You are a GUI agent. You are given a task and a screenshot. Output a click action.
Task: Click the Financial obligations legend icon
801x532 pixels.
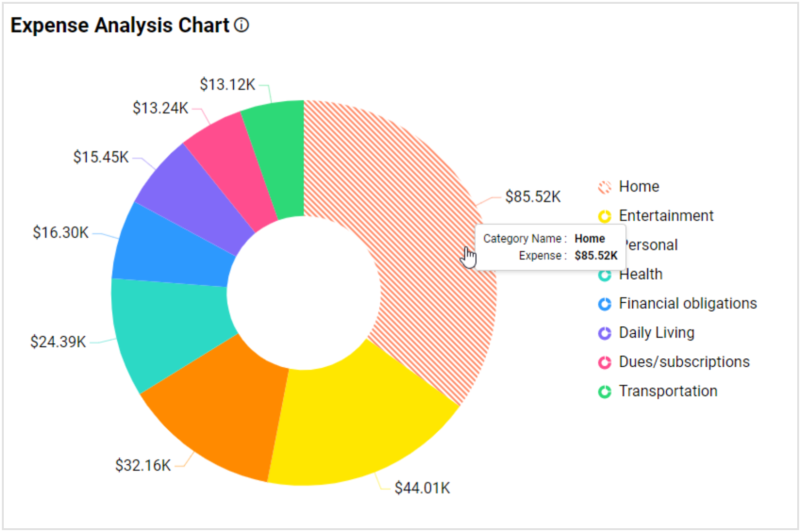click(x=605, y=304)
